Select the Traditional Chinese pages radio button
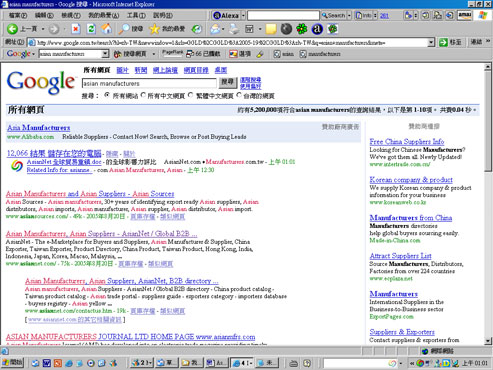 [x=191, y=95]
